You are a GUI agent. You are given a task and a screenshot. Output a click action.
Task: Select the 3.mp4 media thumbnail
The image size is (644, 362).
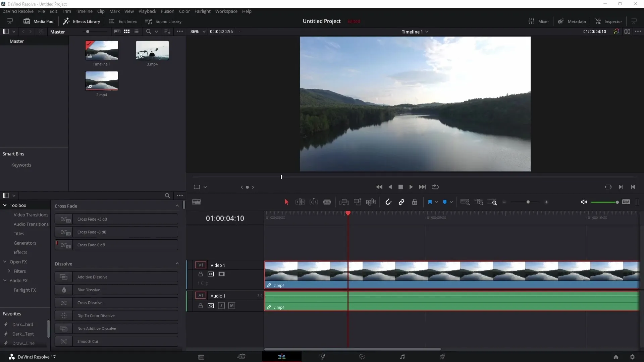click(x=152, y=50)
